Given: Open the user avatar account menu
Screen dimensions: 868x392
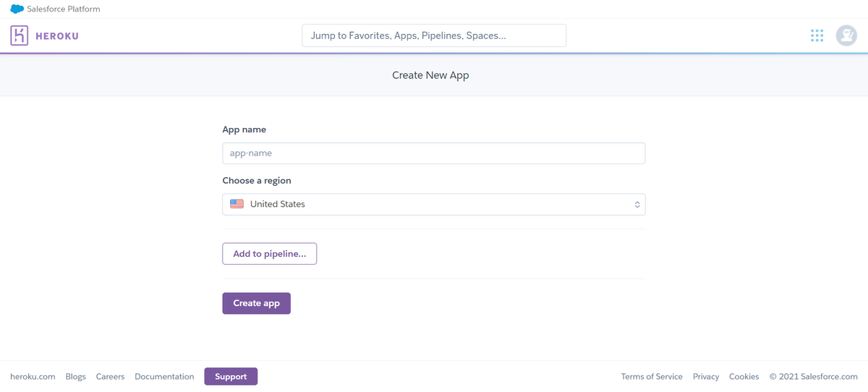Looking at the screenshot, I should click(846, 35).
